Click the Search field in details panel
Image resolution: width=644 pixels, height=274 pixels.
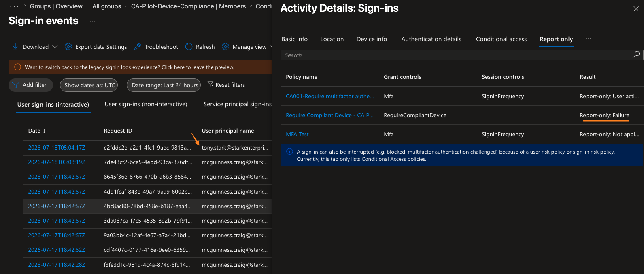coord(461,55)
